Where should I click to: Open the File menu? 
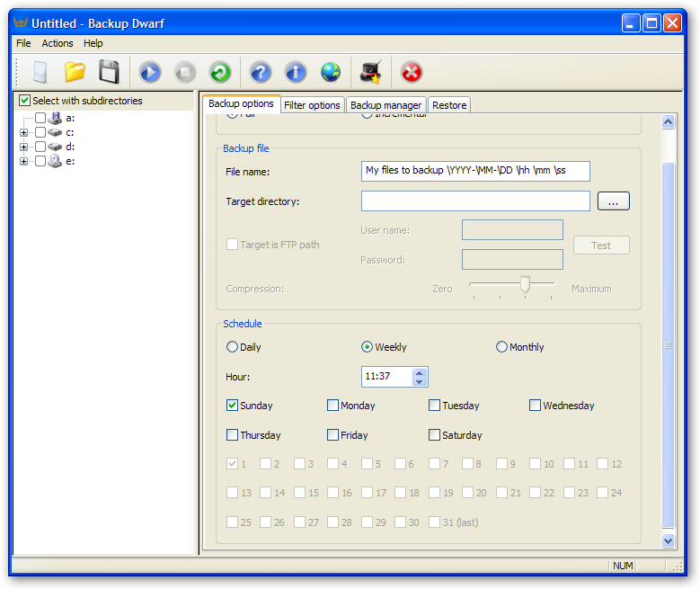(x=23, y=43)
